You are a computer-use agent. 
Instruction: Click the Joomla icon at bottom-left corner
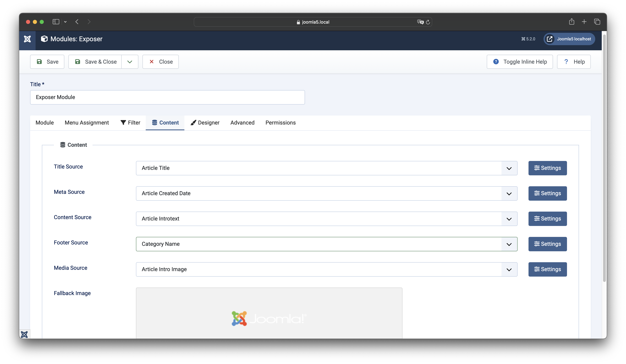click(24, 334)
